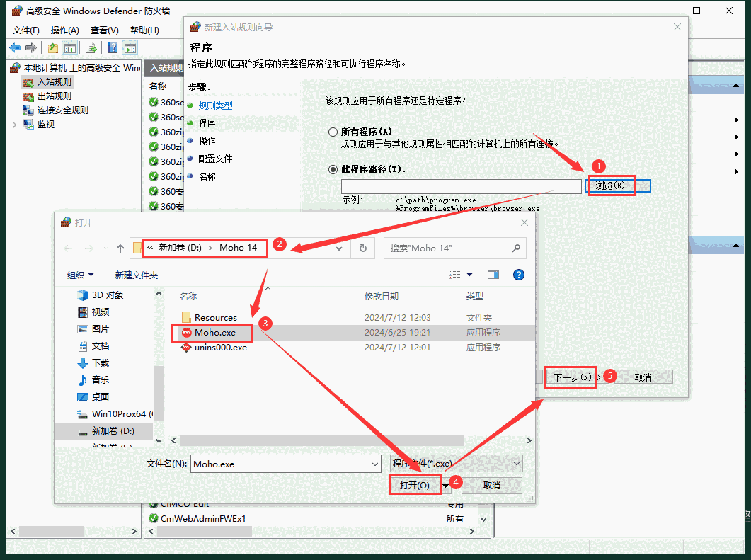Select 3D 对象 in navigation pane
751x560 pixels.
108,295
